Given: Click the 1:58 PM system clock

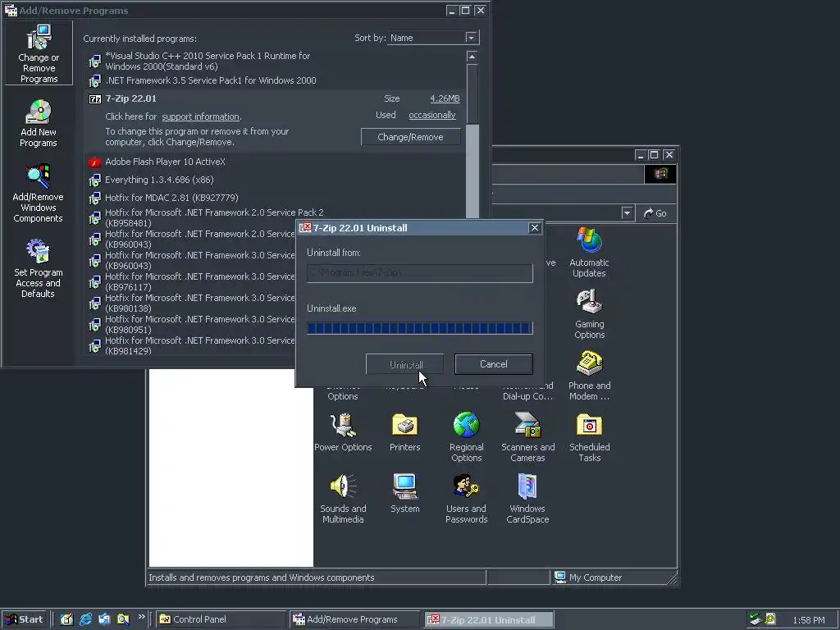Looking at the screenshot, I should pos(808,620).
